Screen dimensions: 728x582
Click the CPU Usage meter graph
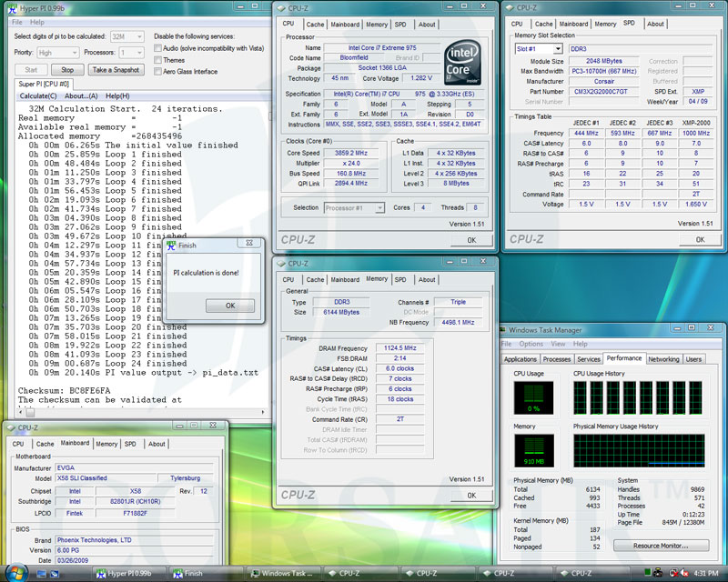coord(533,398)
